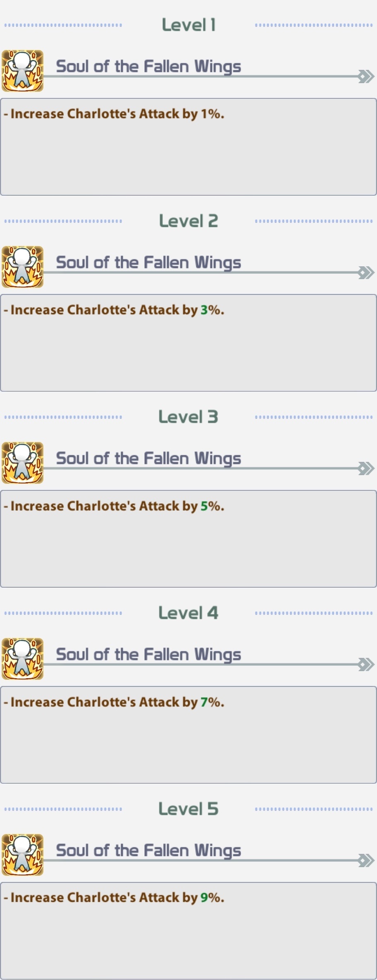Click the Level 3 skill icon
Image resolution: width=377 pixels, height=980 pixels.
(23, 463)
